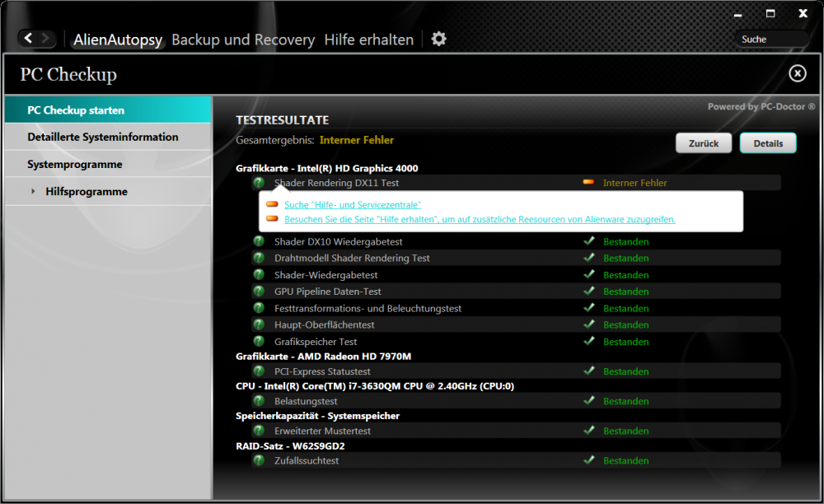Click help icon beside Shader Rendering DX11 Test
The width and height of the screenshot is (824, 504).
[x=259, y=183]
